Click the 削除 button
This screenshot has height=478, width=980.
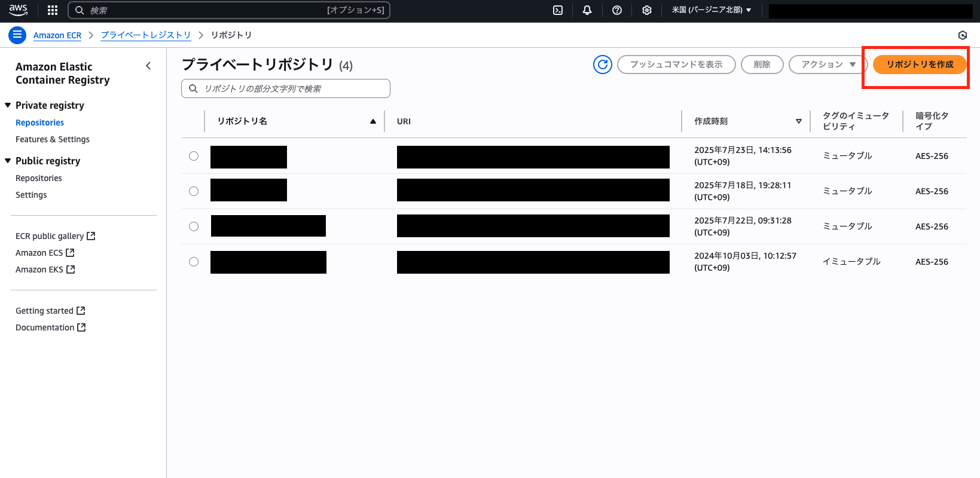762,65
